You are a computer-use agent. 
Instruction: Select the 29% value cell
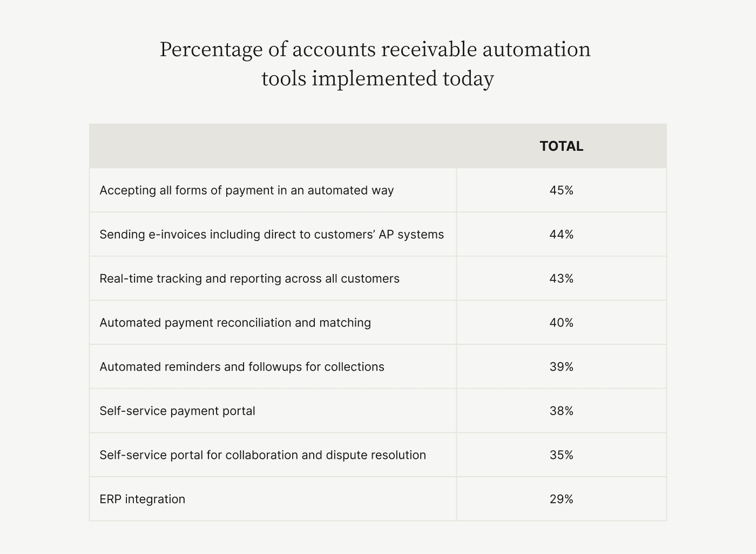pos(561,499)
